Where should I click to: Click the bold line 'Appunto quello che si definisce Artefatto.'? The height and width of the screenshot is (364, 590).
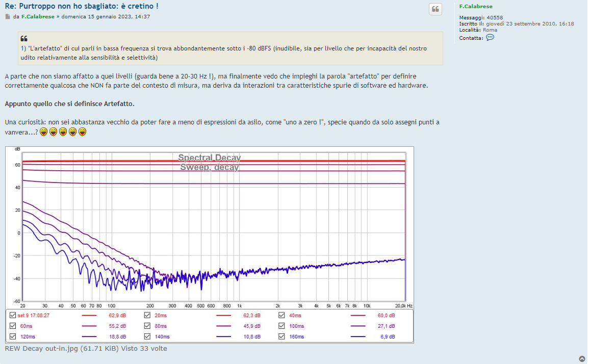[70, 104]
